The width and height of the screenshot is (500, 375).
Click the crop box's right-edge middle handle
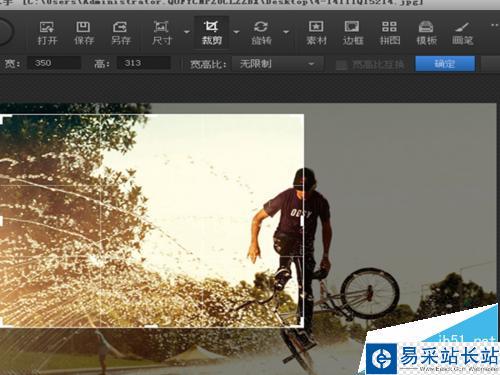(x=302, y=221)
